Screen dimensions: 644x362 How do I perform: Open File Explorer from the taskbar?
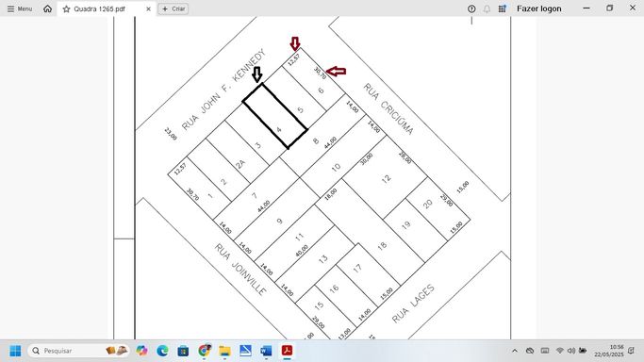pos(224,351)
